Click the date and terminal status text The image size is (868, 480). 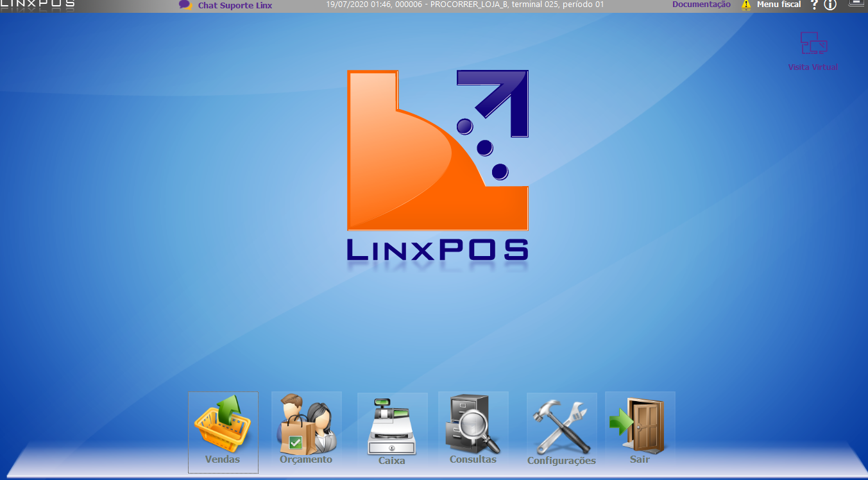pos(465,4)
